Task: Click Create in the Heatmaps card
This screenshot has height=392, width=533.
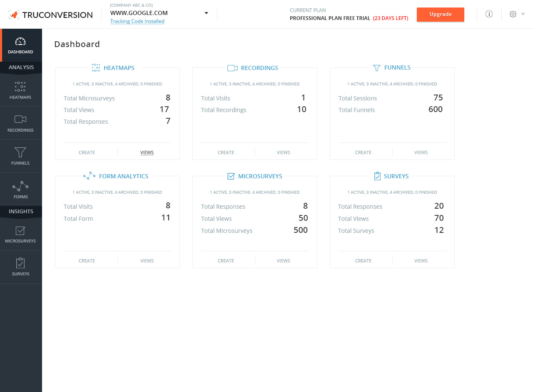Action: click(x=87, y=152)
